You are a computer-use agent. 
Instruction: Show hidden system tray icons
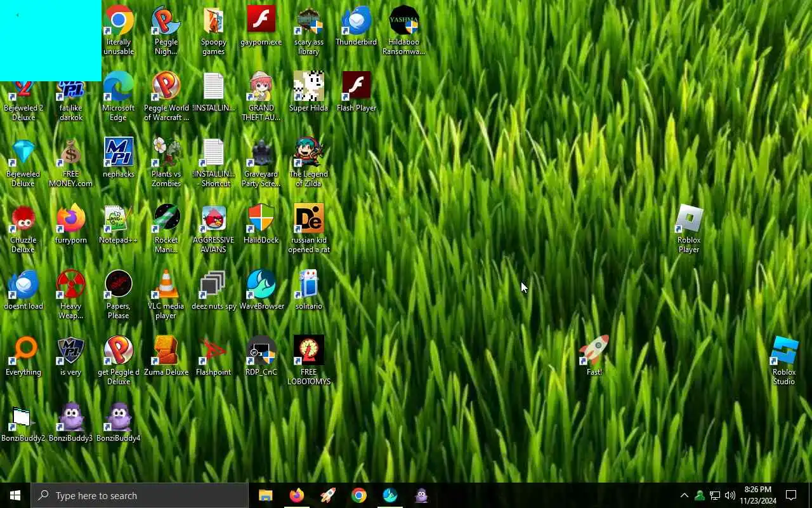(x=684, y=495)
